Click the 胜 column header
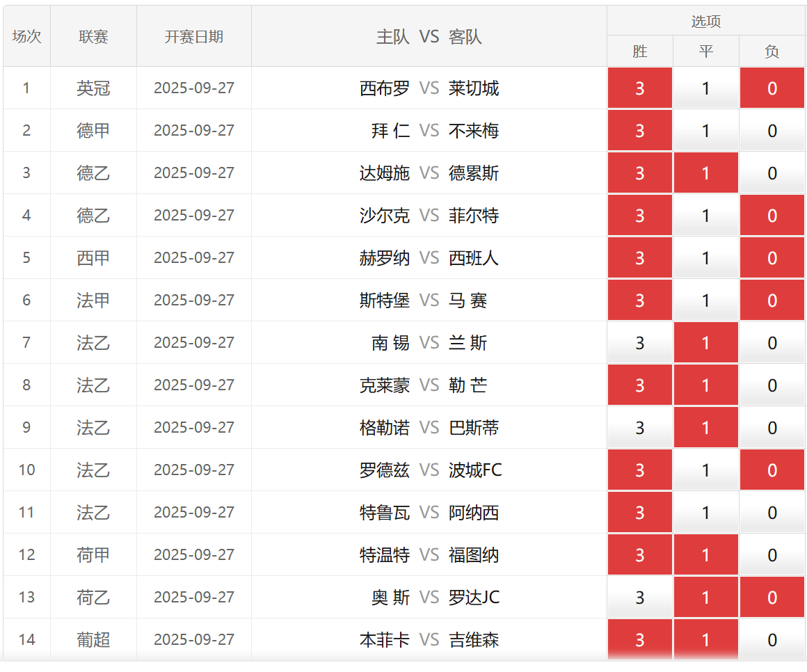This screenshot has width=807, height=672. tap(639, 51)
